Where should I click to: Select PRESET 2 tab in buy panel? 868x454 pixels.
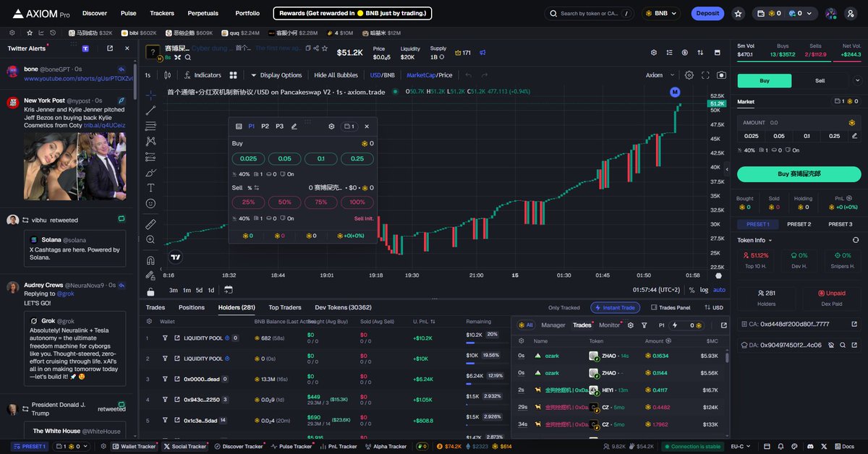click(799, 224)
